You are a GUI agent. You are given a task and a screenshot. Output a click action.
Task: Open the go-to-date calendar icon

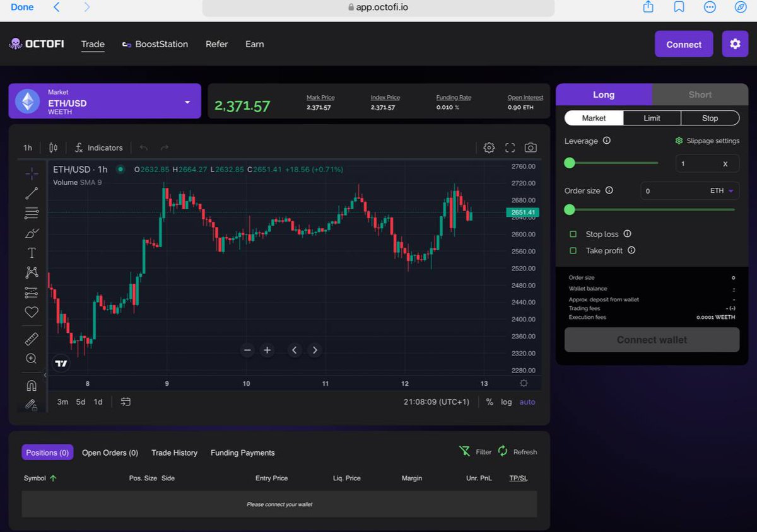point(126,402)
